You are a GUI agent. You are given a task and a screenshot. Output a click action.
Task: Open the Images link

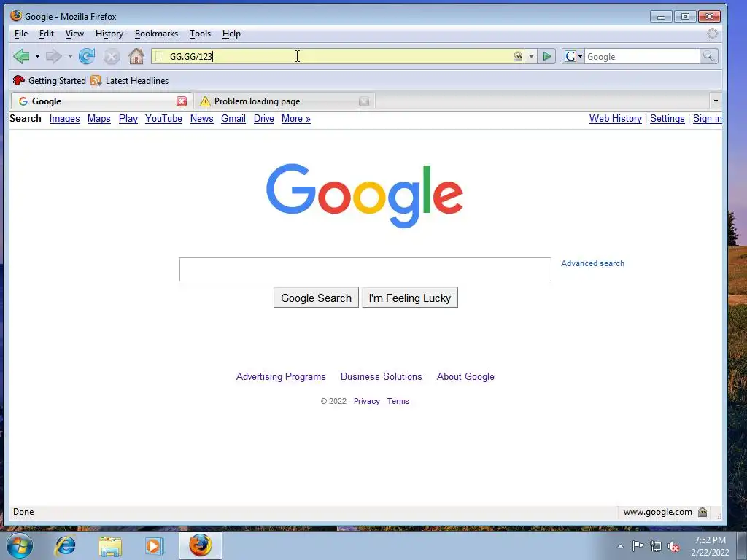point(64,119)
